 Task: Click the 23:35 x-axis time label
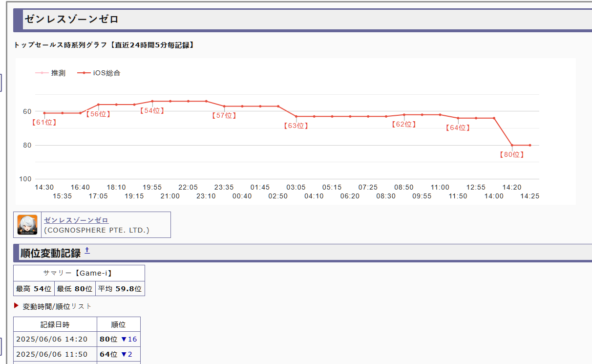point(224,187)
